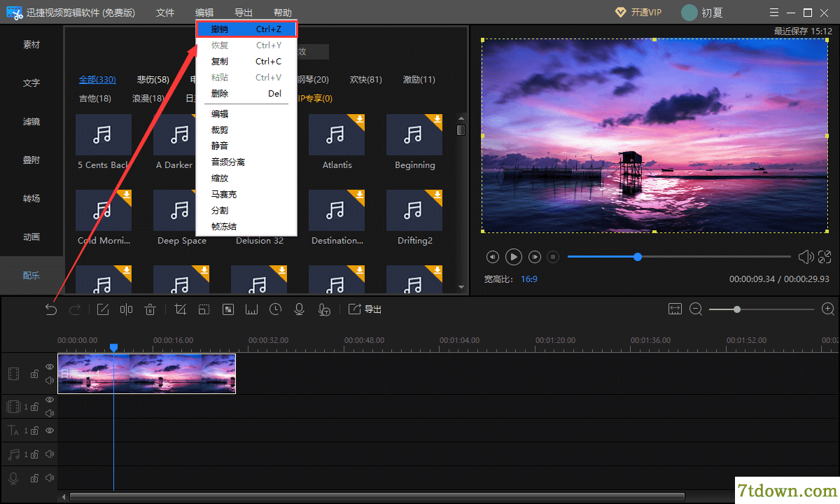This screenshot has height=504, width=840.
Task: Click the timeline zoom out magnifier
Action: (x=696, y=309)
